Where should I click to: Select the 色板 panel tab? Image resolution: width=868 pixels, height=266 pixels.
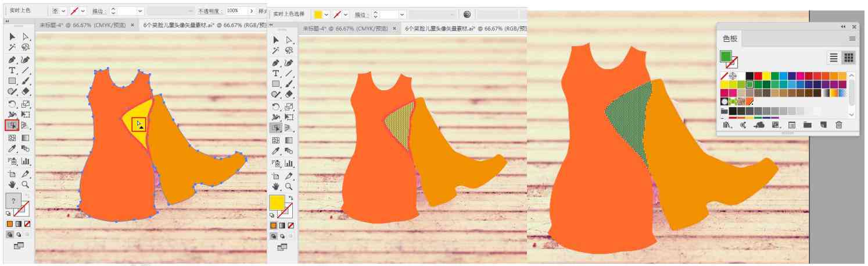coord(730,39)
